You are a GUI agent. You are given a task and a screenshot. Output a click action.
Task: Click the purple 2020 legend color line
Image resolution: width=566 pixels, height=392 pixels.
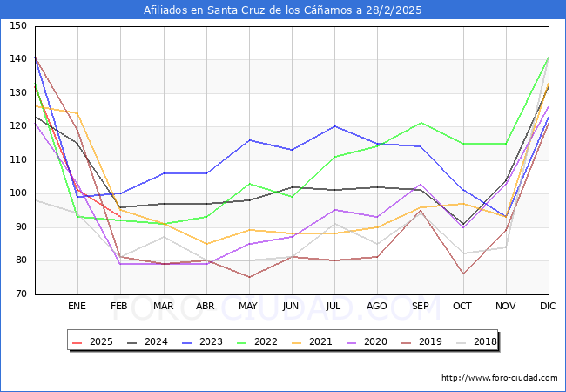(352, 342)
